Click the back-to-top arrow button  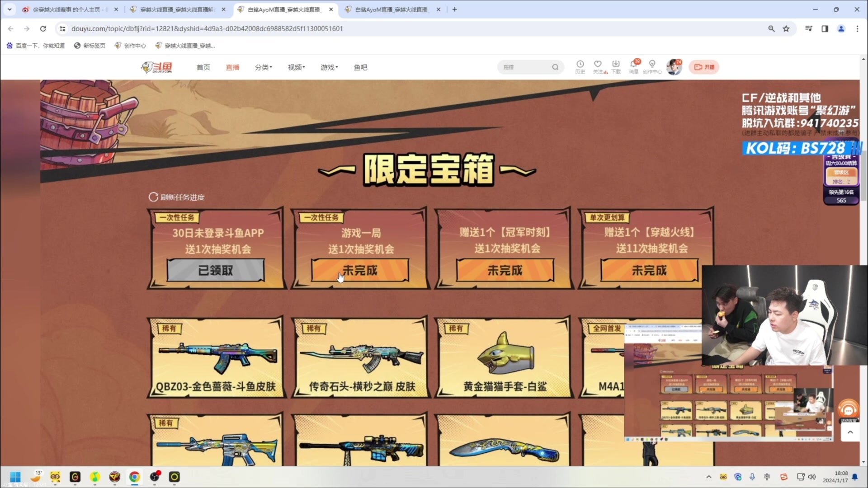click(850, 432)
